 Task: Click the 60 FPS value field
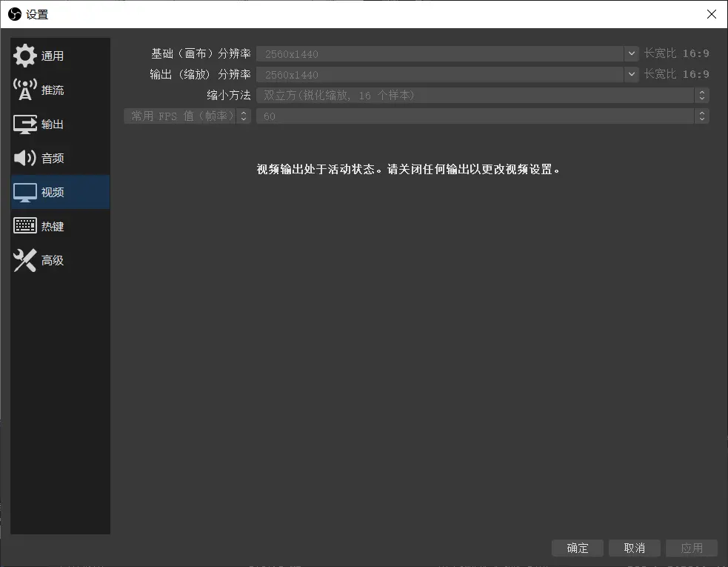click(x=475, y=116)
